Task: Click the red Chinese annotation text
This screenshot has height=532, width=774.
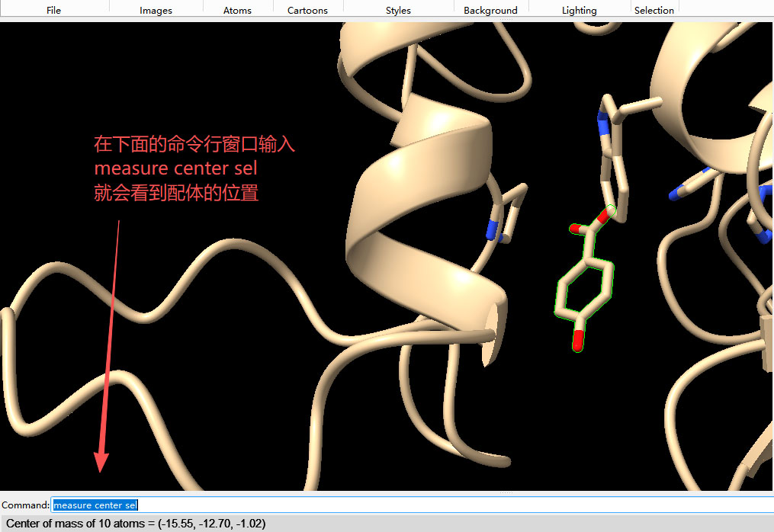Action: (x=194, y=168)
